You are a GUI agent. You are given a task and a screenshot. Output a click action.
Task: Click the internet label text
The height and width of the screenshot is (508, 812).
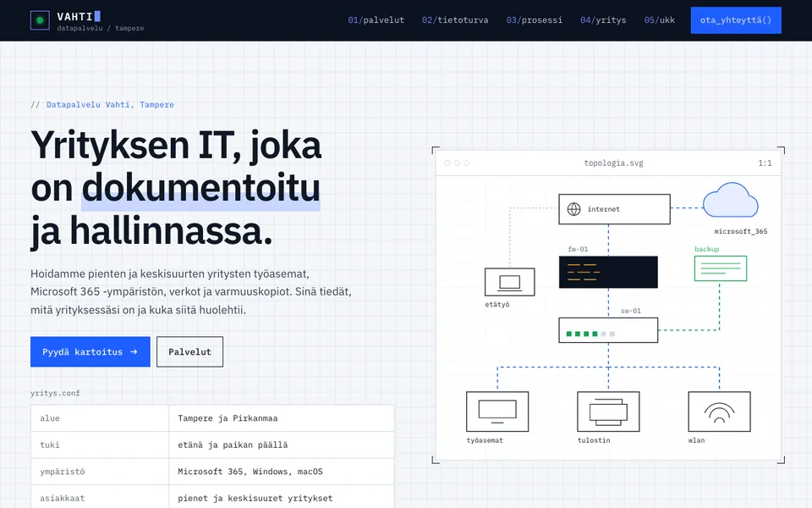coord(603,209)
